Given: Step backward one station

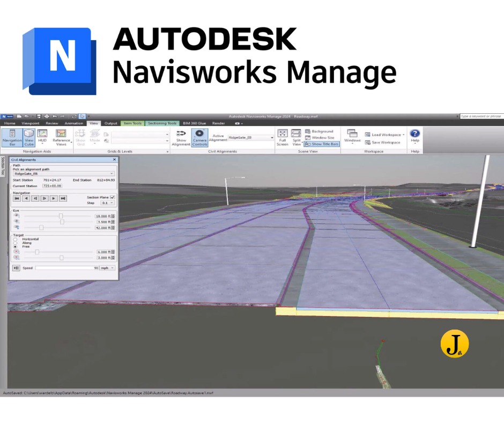Looking at the screenshot, I should tap(35, 198).
